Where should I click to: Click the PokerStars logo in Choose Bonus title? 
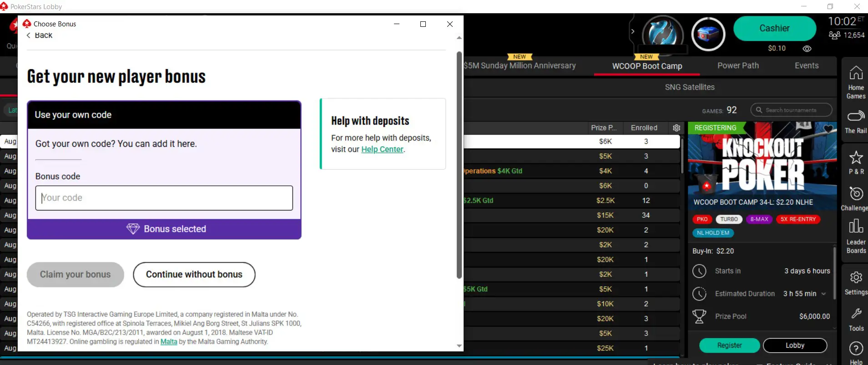(x=27, y=24)
